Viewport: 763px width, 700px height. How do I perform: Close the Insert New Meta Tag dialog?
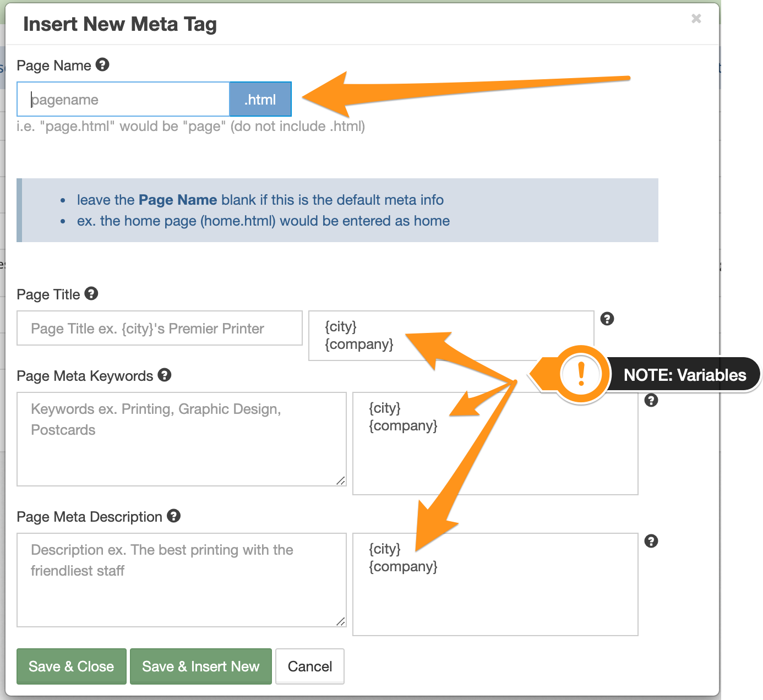[696, 19]
